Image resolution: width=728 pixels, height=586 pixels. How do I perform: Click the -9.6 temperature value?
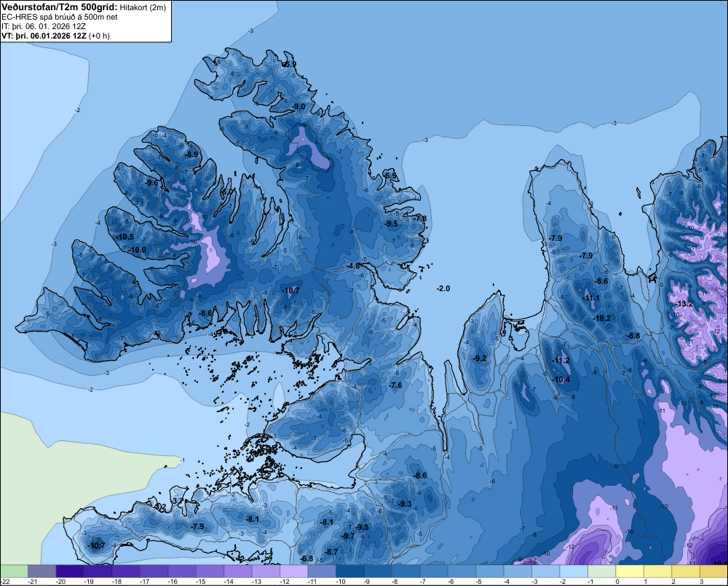151,183
